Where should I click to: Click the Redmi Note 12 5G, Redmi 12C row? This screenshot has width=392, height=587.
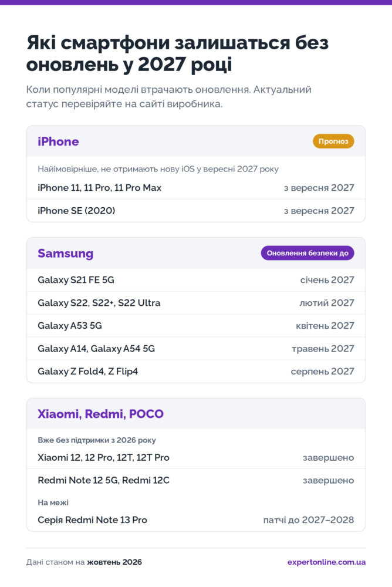[196, 480]
